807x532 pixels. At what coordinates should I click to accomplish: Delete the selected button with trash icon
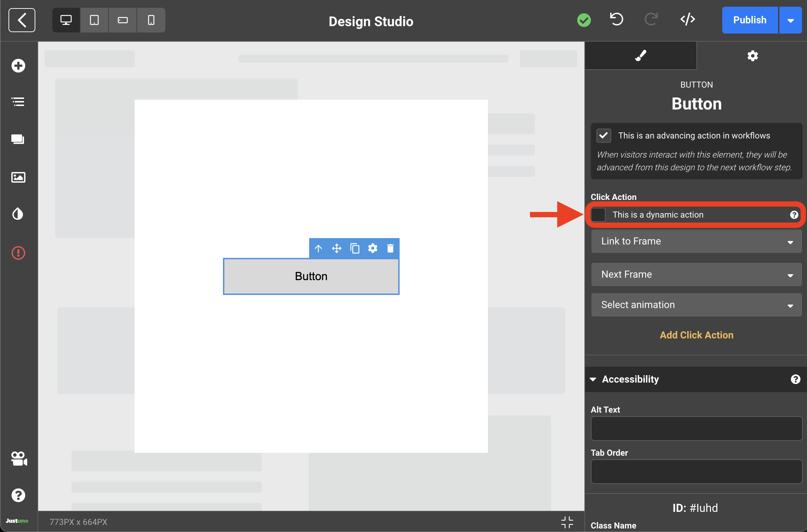[390, 248]
